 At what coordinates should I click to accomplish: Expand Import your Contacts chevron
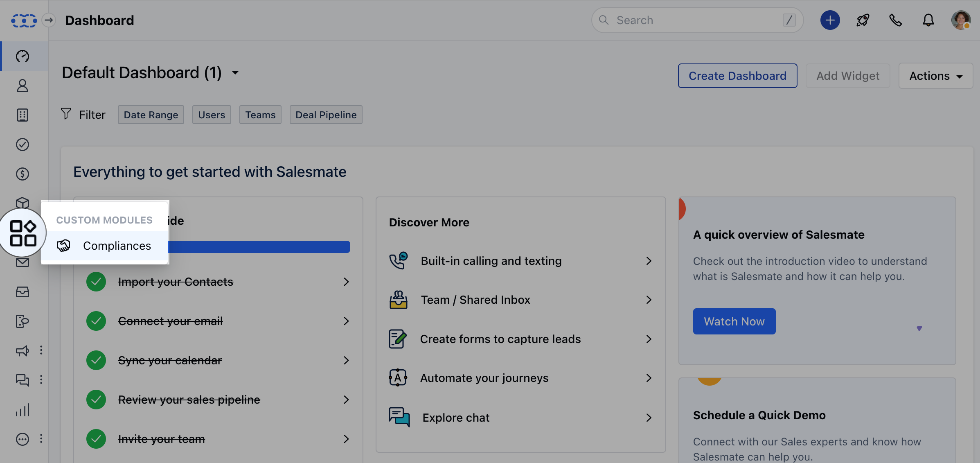click(346, 282)
